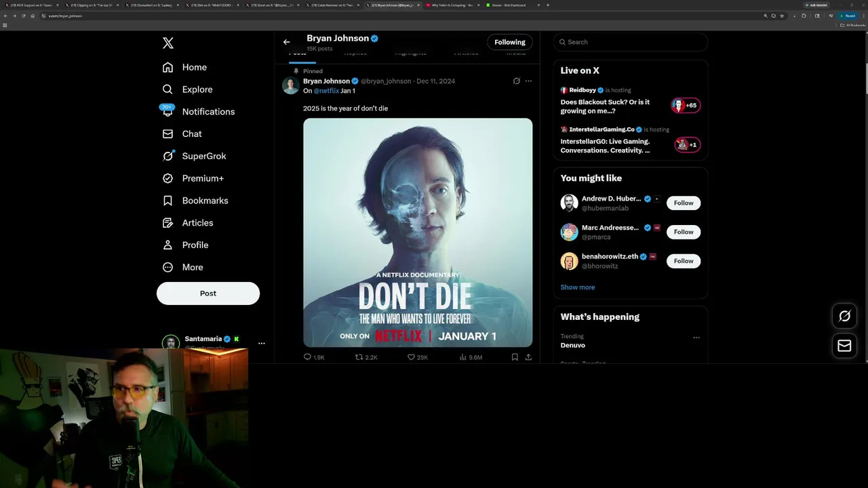Screen dimensions: 868x488
Task: Open Home from the sidebar
Action: click(184, 67)
